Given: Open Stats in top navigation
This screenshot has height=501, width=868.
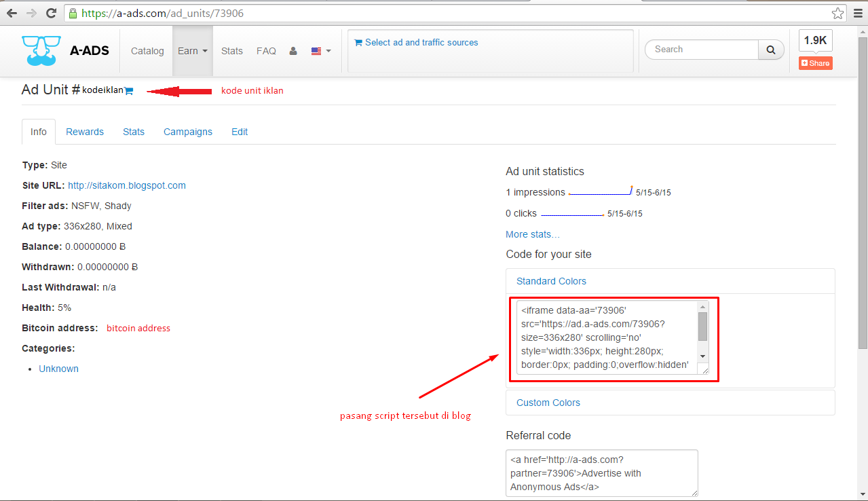Looking at the screenshot, I should click(x=232, y=51).
